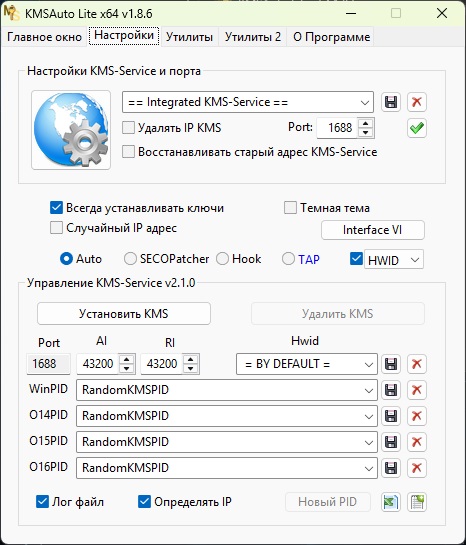Save the selected KMS-Service server entry
466x545 pixels.
click(x=391, y=102)
